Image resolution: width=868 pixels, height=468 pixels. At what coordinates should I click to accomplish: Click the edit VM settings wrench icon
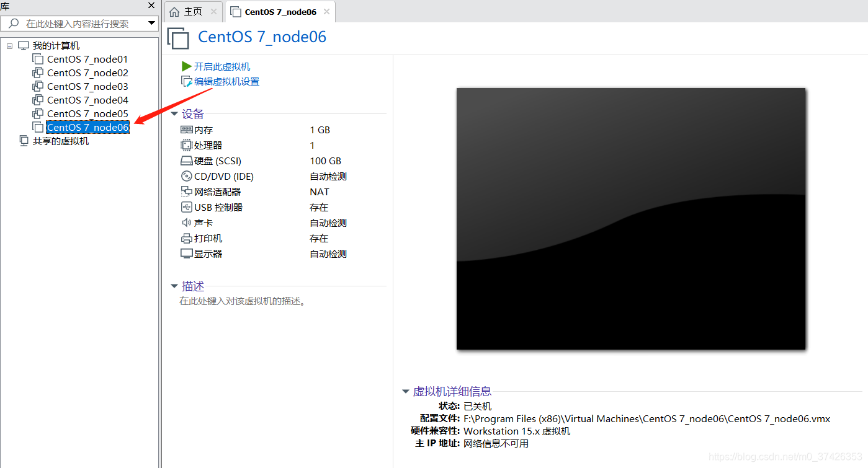tap(186, 82)
